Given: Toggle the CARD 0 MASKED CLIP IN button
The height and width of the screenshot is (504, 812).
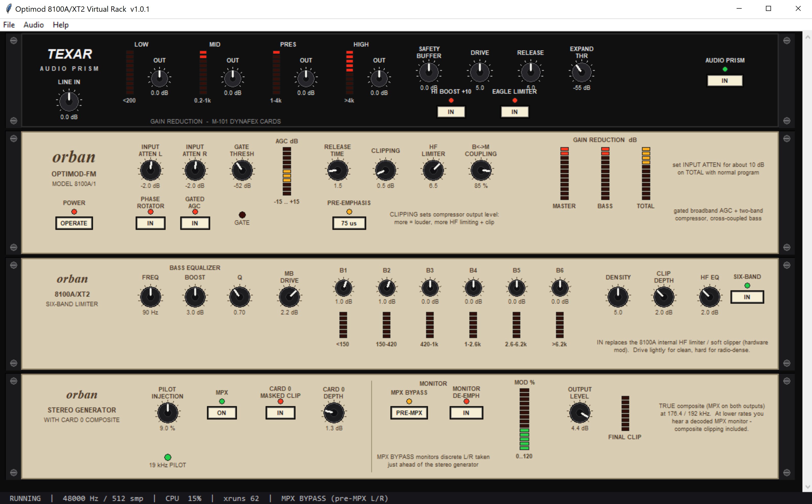Looking at the screenshot, I should [x=280, y=413].
